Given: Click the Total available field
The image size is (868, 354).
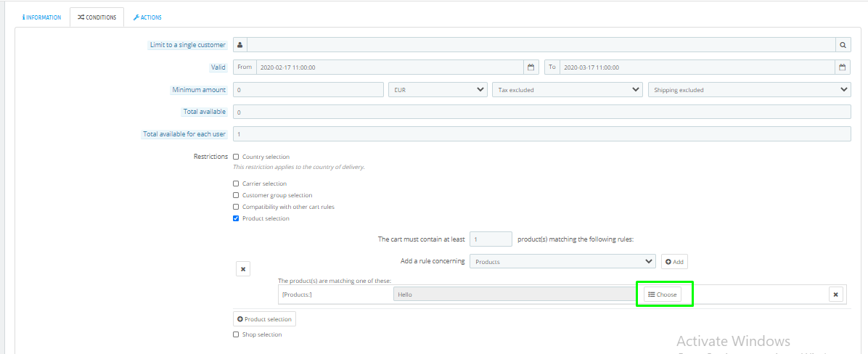Looking at the screenshot, I should 541,112.
